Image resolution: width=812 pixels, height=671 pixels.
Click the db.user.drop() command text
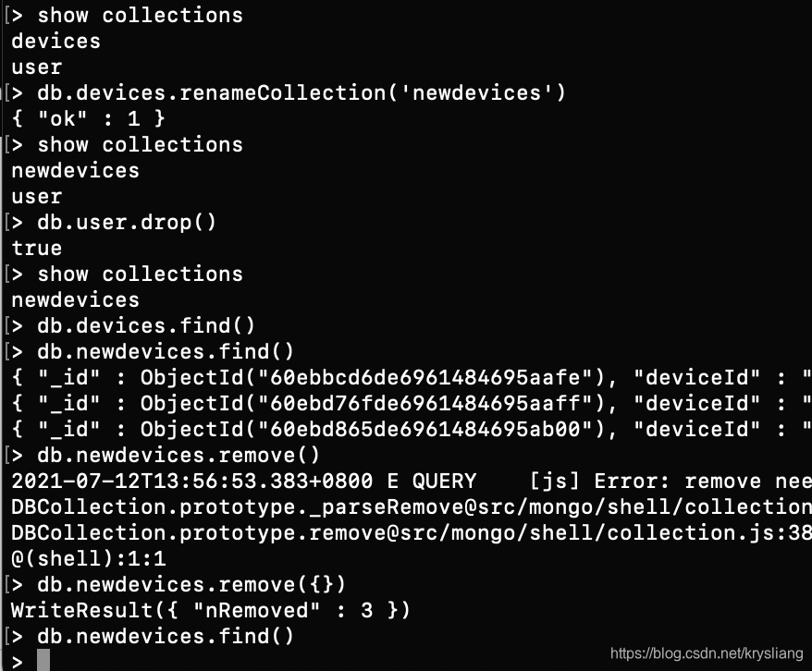tap(127, 223)
